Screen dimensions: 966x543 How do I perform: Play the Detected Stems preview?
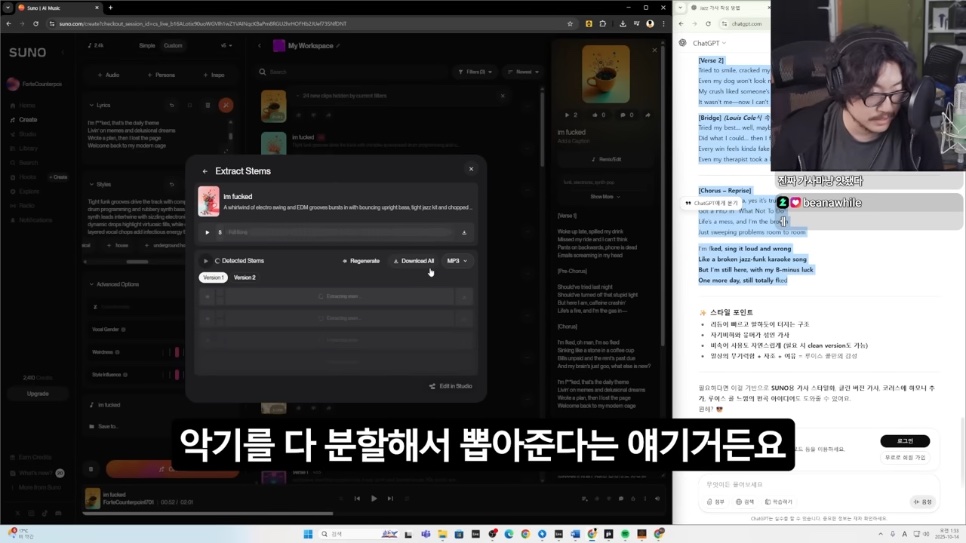(x=206, y=261)
